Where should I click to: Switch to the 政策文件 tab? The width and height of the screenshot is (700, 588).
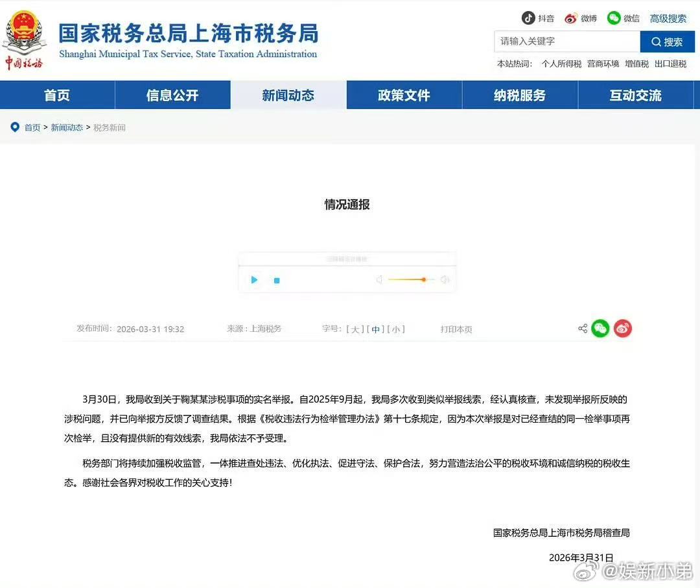(x=403, y=95)
